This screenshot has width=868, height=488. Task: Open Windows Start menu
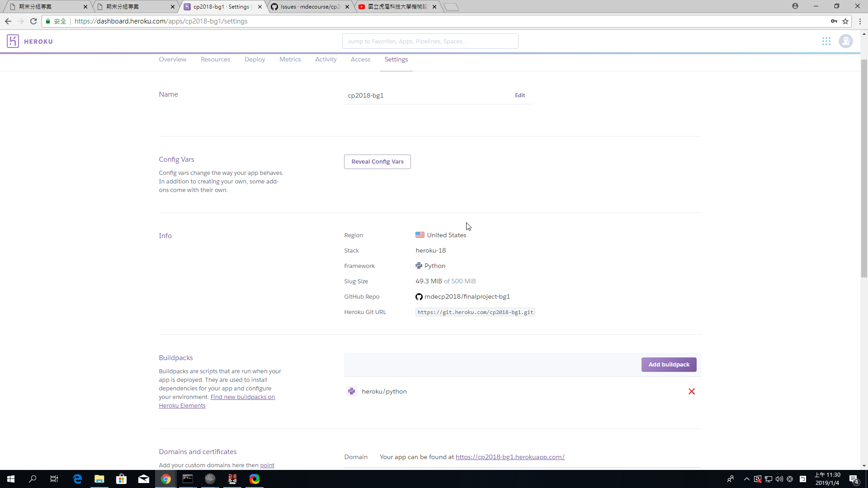pos(11,479)
